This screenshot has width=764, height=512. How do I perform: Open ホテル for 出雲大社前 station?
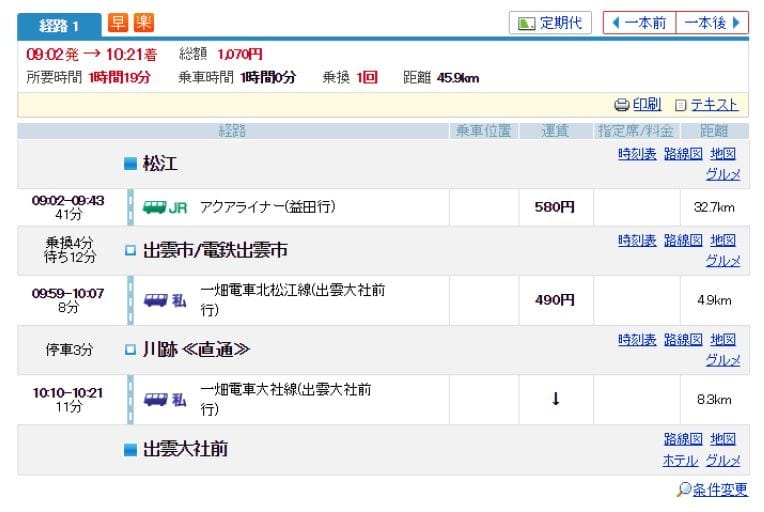coord(680,460)
